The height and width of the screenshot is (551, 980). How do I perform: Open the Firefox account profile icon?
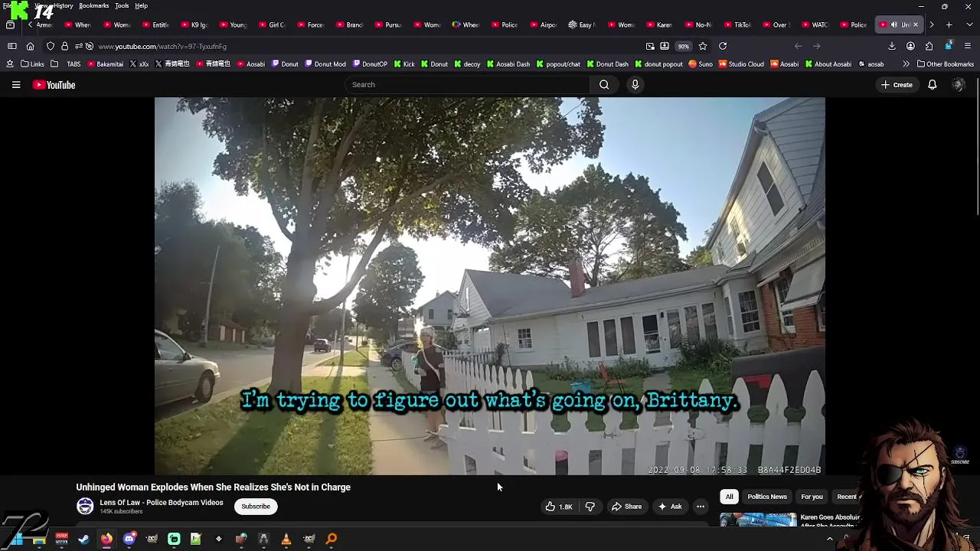pos(910,46)
